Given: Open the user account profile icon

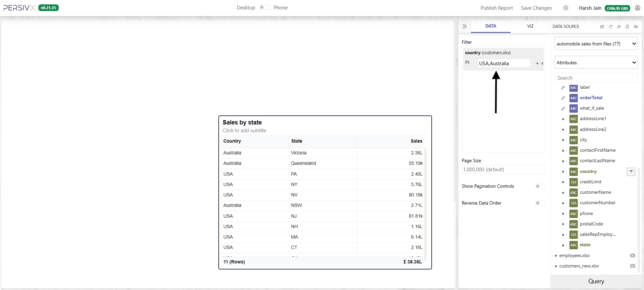Looking at the screenshot, I should pyautogui.click(x=637, y=8).
